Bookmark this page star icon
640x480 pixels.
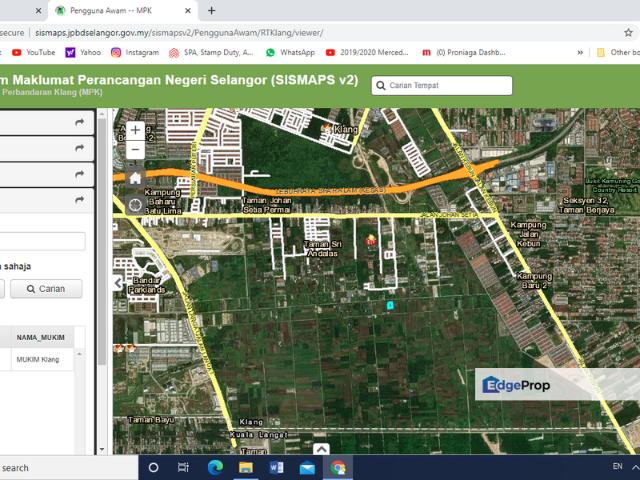point(628,33)
